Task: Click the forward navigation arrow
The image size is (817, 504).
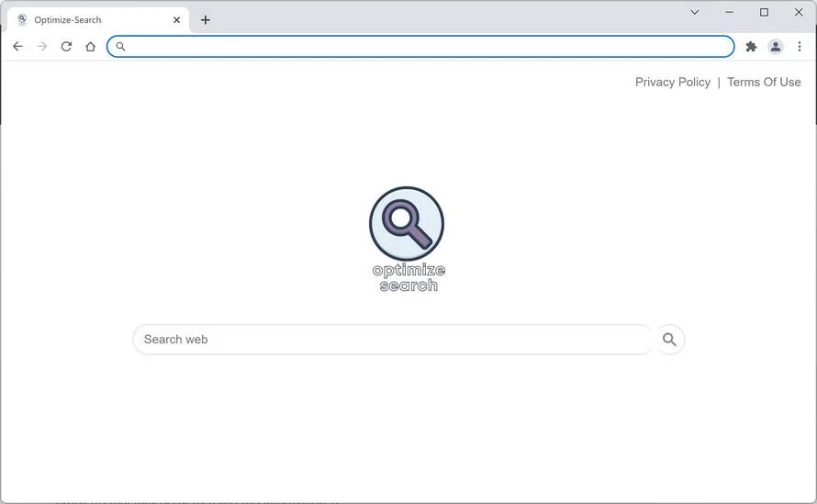Action: tap(42, 47)
